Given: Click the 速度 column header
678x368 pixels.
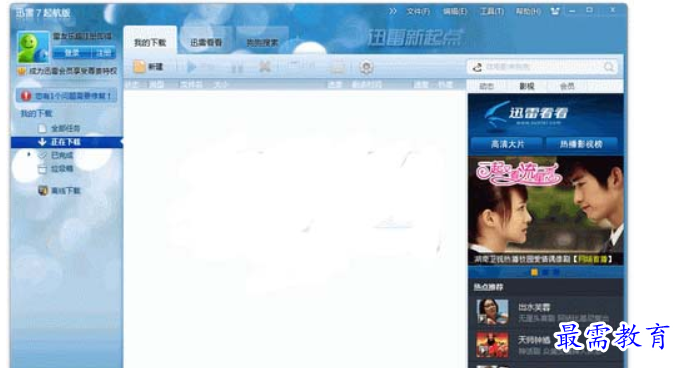Looking at the screenshot, I should pyautogui.click(x=421, y=85).
